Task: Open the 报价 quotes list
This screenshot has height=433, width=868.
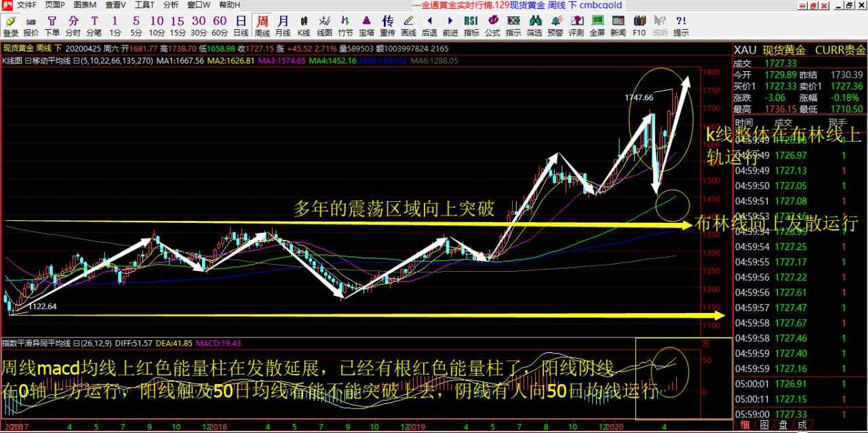Action: coord(31,26)
